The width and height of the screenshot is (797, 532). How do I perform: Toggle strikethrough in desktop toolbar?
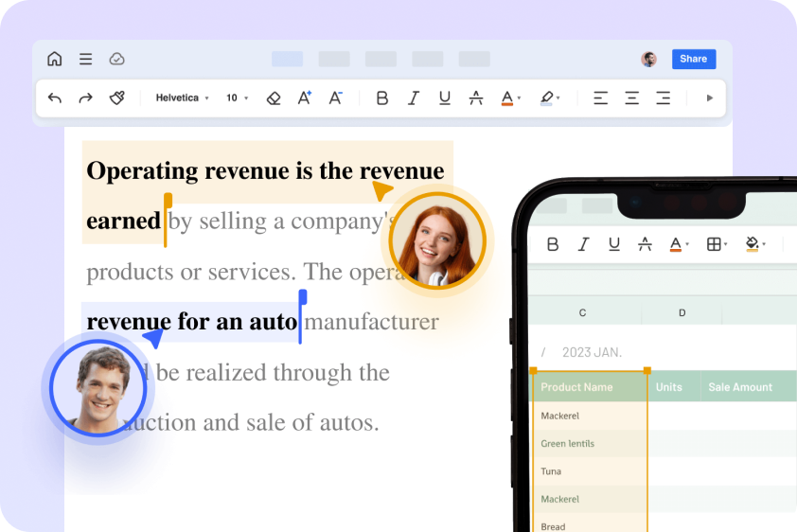476,98
